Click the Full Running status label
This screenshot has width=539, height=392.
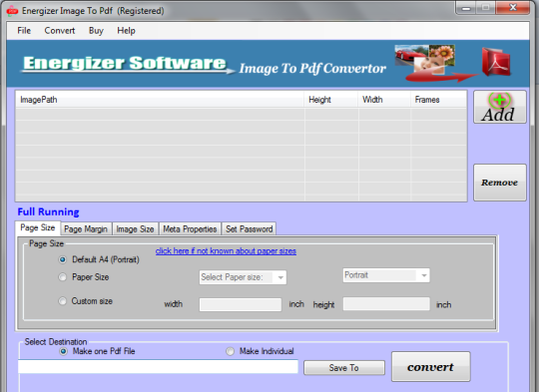pyautogui.click(x=49, y=211)
